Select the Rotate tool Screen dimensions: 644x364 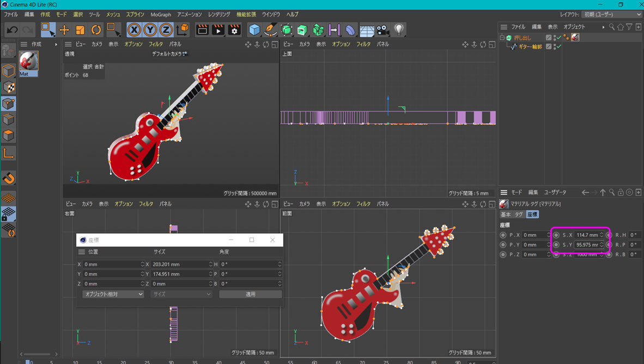click(96, 30)
